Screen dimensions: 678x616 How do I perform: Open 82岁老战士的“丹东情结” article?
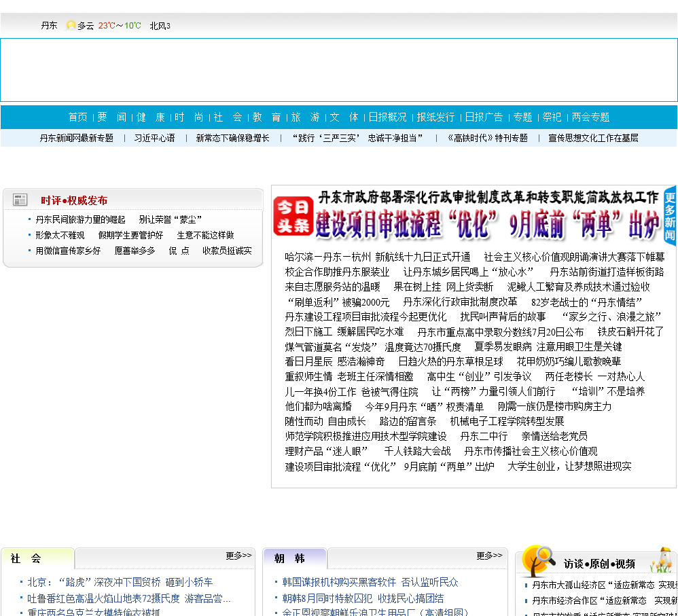click(587, 302)
